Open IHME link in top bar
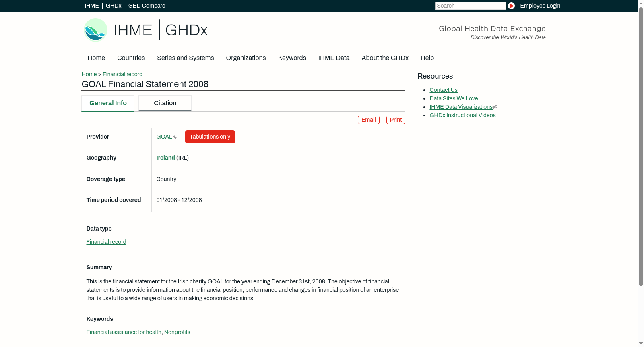 (x=92, y=6)
